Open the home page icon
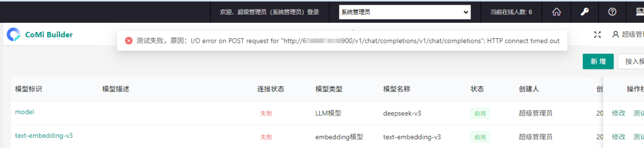Screen dimensions: 644x148 point(556,12)
